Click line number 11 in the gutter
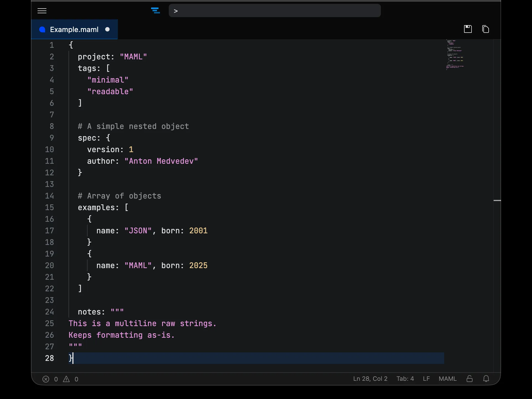Viewport: 532px width, 399px height. click(49, 161)
